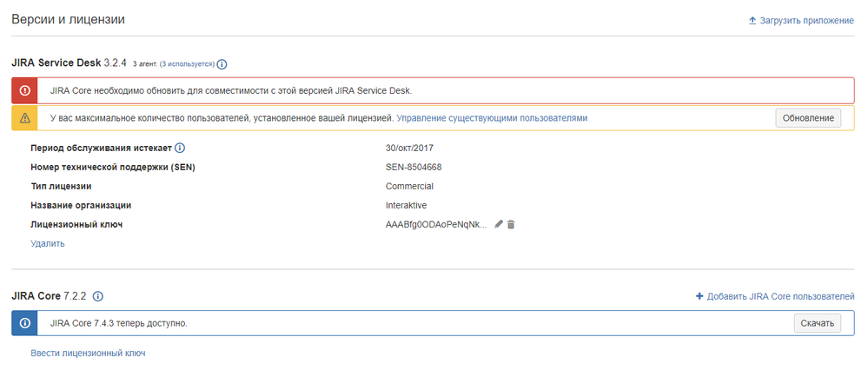Open the 'Загрузить приложение' link
The width and height of the screenshot is (868, 390).
click(806, 21)
